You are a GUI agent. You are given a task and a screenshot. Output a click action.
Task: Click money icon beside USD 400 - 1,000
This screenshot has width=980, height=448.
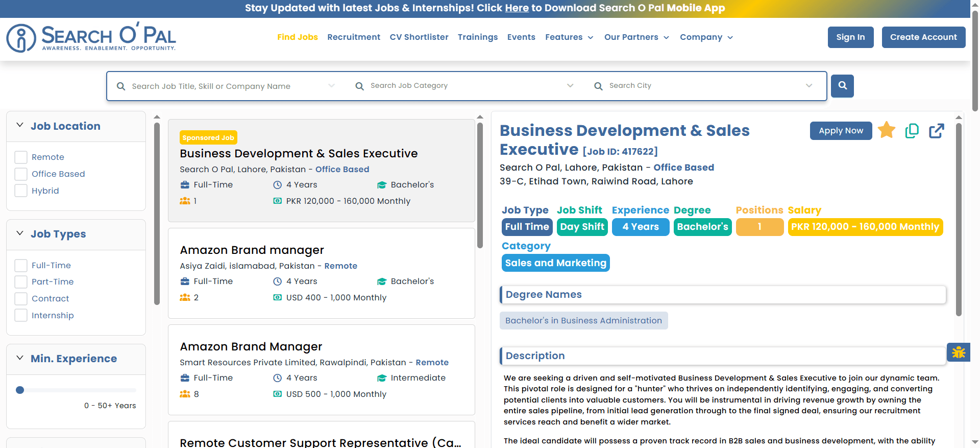click(277, 298)
